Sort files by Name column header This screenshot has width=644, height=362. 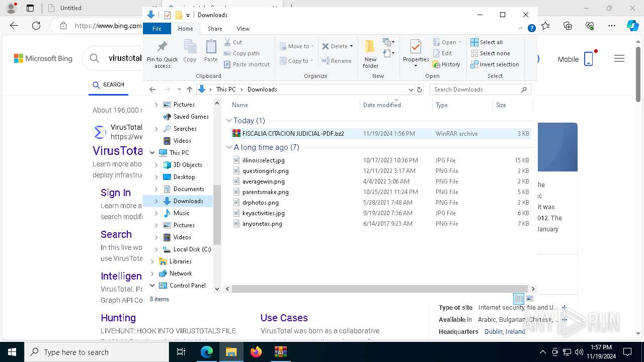coord(294,105)
